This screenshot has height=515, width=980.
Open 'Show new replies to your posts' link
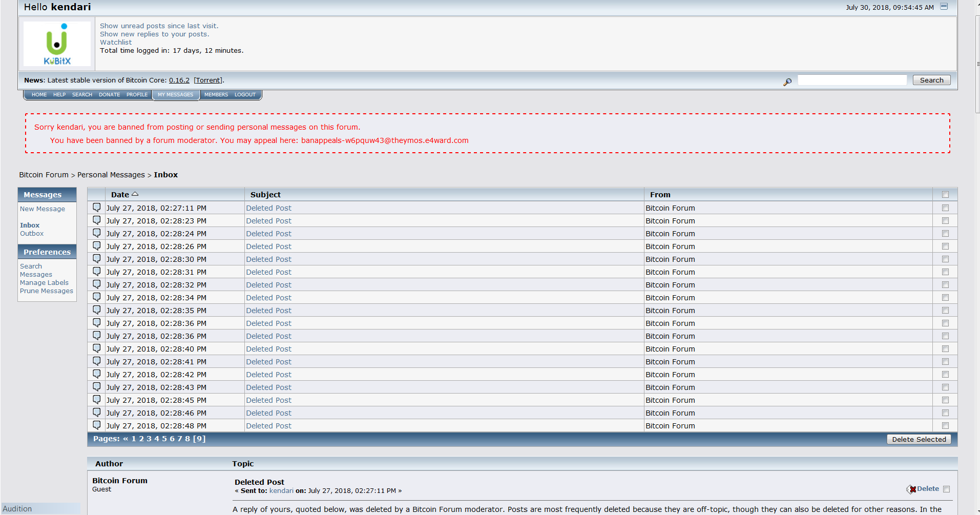point(154,34)
